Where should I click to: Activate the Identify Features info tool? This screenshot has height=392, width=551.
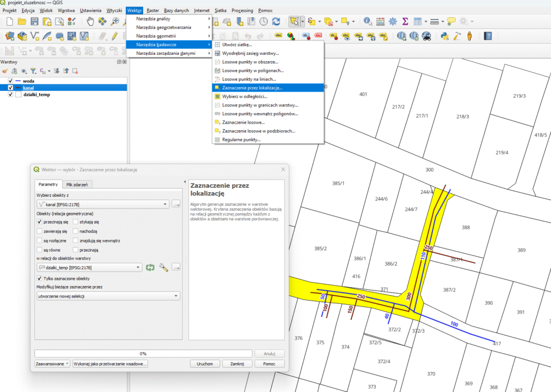pos(368,22)
